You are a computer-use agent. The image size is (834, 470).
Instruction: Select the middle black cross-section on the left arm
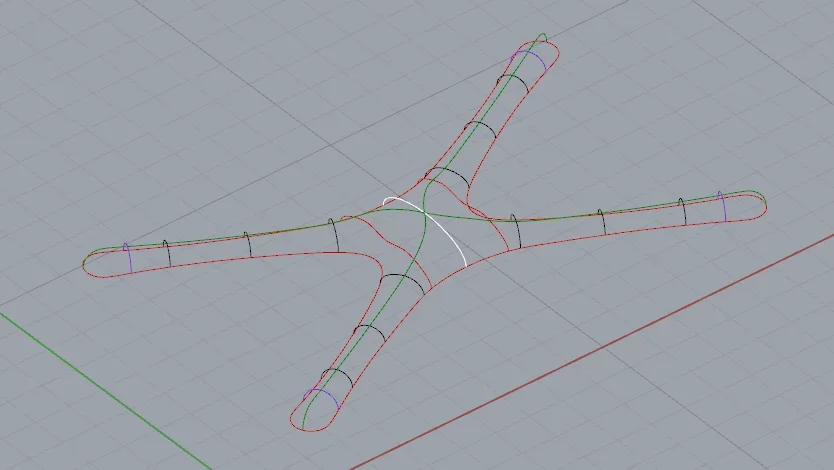(247, 244)
